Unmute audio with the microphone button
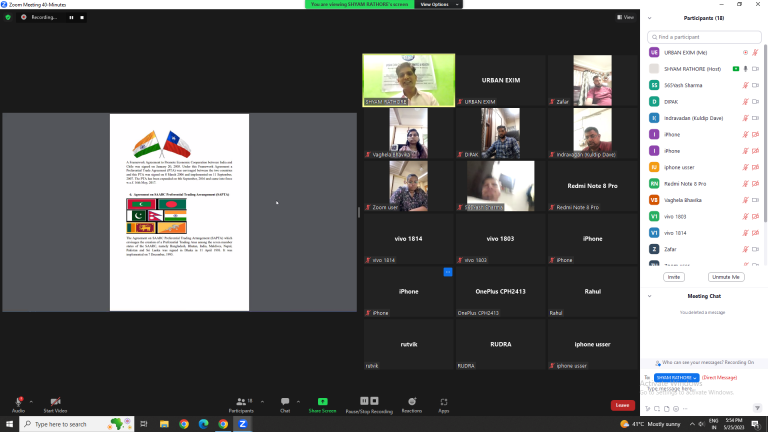The height and width of the screenshot is (432, 768). tap(18, 402)
